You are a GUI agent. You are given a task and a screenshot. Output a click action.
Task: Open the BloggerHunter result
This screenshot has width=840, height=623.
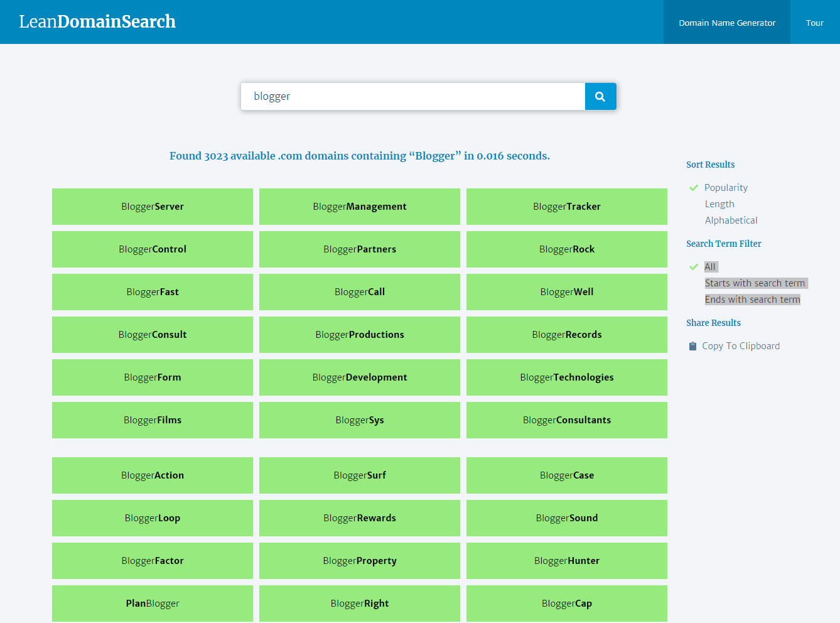tap(567, 561)
